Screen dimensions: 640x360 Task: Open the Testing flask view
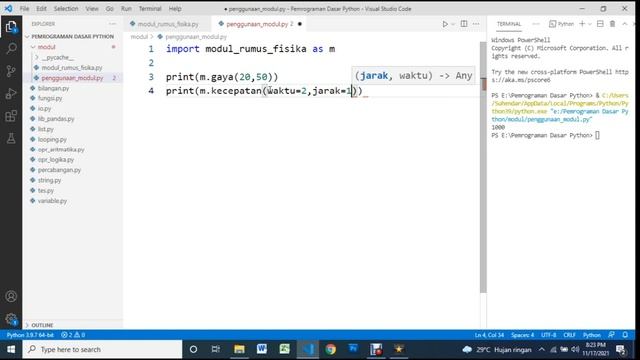click(x=11, y=138)
